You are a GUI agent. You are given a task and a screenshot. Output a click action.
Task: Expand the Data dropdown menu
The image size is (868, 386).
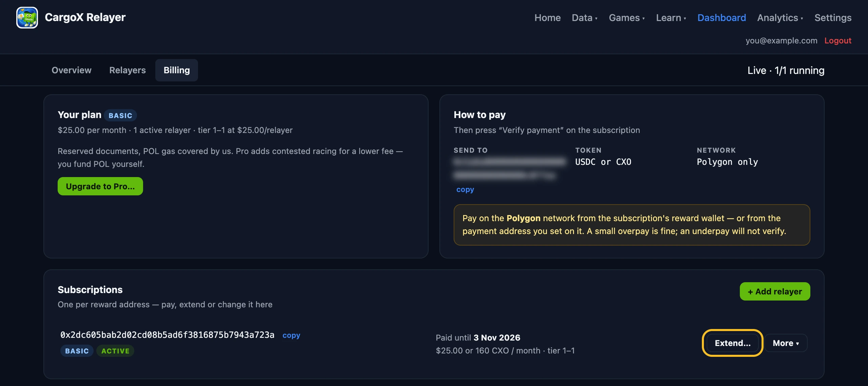[585, 18]
